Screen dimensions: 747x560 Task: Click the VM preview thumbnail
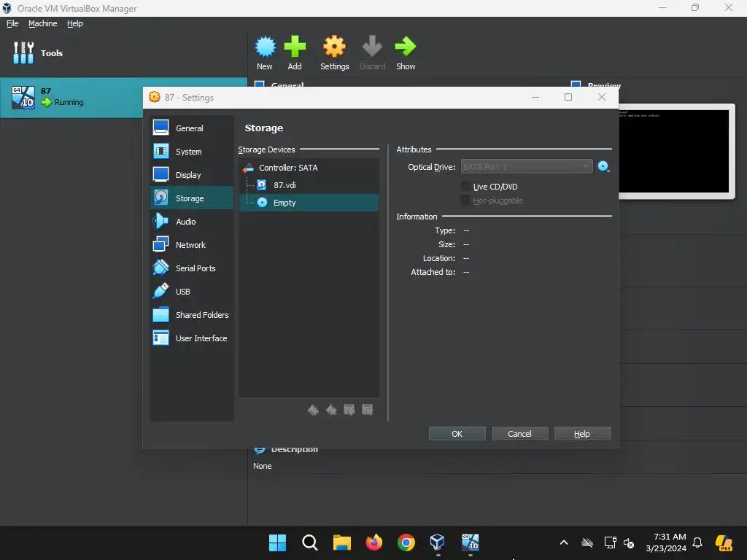pyautogui.click(x=674, y=151)
